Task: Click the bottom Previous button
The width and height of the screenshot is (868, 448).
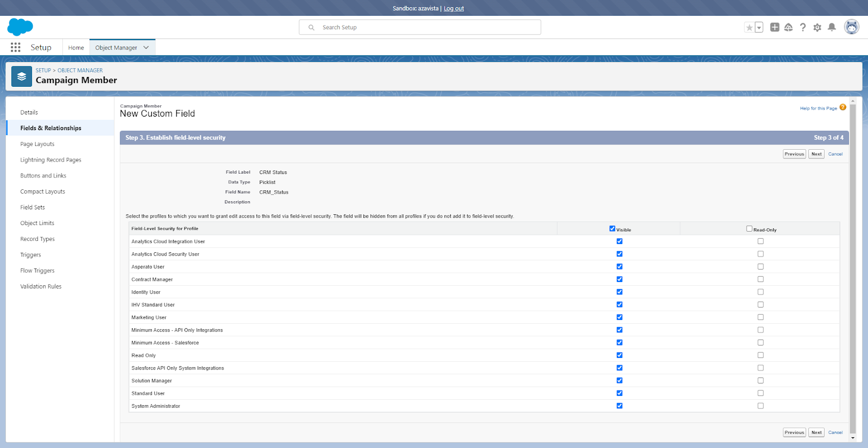Action: click(x=794, y=432)
